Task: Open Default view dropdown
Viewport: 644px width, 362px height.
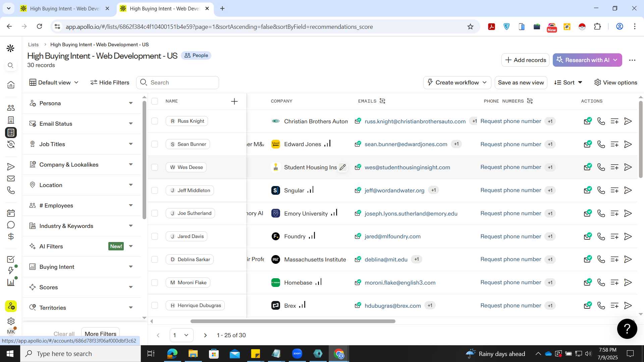Action: (x=54, y=82)
